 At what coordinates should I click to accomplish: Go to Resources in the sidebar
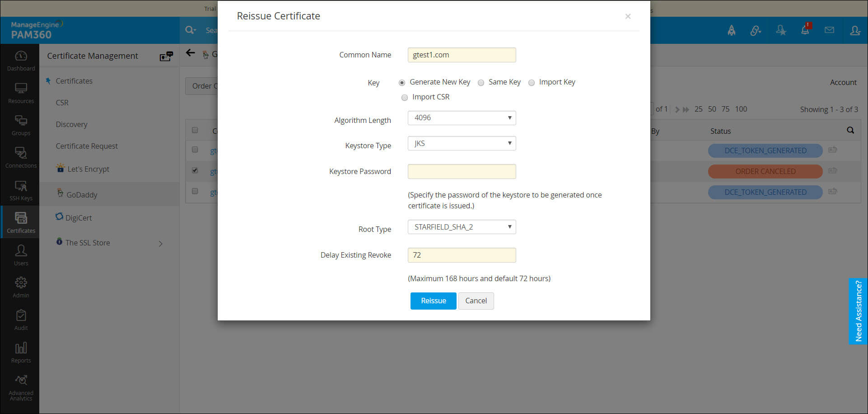point(21,94)
